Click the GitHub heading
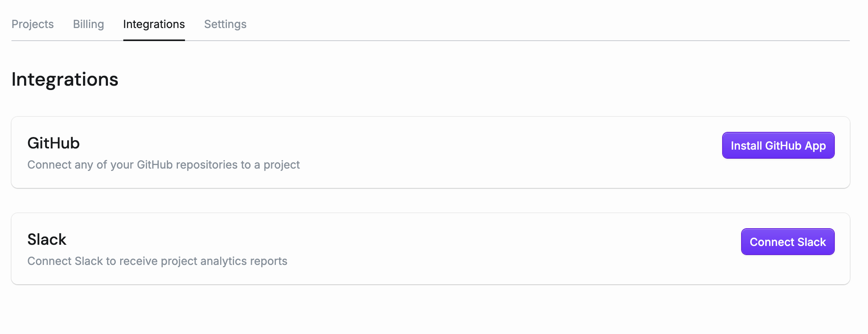The width and height of the screenshot is (868, 334). tap(53, 143)
